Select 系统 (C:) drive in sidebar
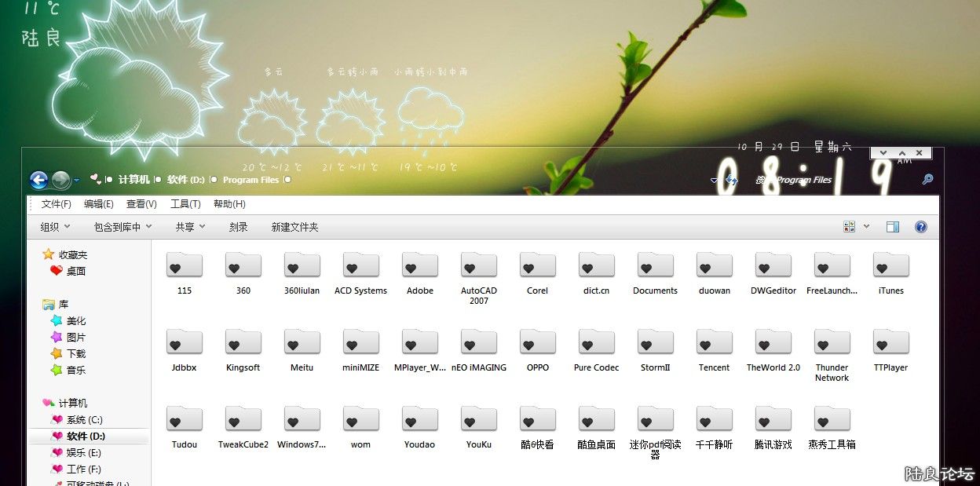This screenshot has height=486, width=980. coord(84,420)
